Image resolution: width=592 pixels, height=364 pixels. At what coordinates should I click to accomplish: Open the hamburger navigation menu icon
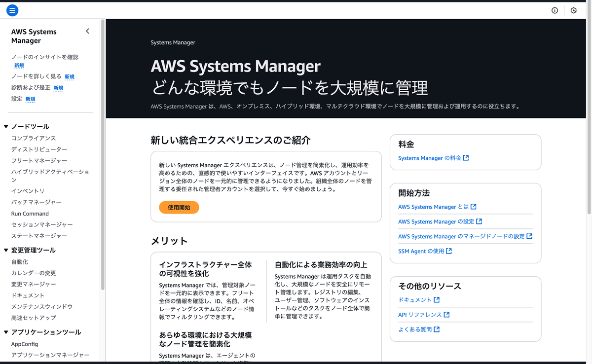pos(12,10)
